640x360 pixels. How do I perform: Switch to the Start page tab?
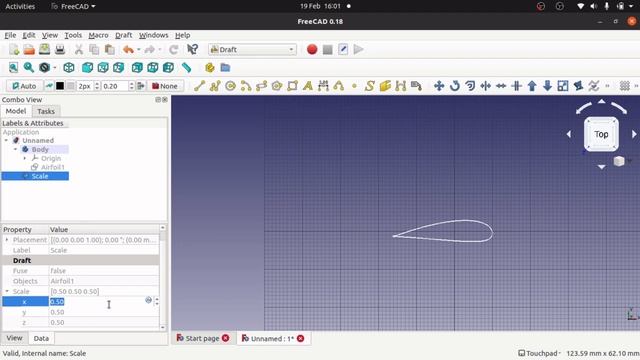click(x=202, y=338)
